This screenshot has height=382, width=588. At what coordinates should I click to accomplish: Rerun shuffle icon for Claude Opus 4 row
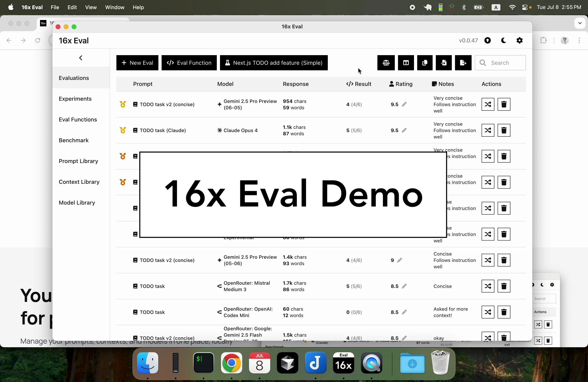tap(488, 130)
